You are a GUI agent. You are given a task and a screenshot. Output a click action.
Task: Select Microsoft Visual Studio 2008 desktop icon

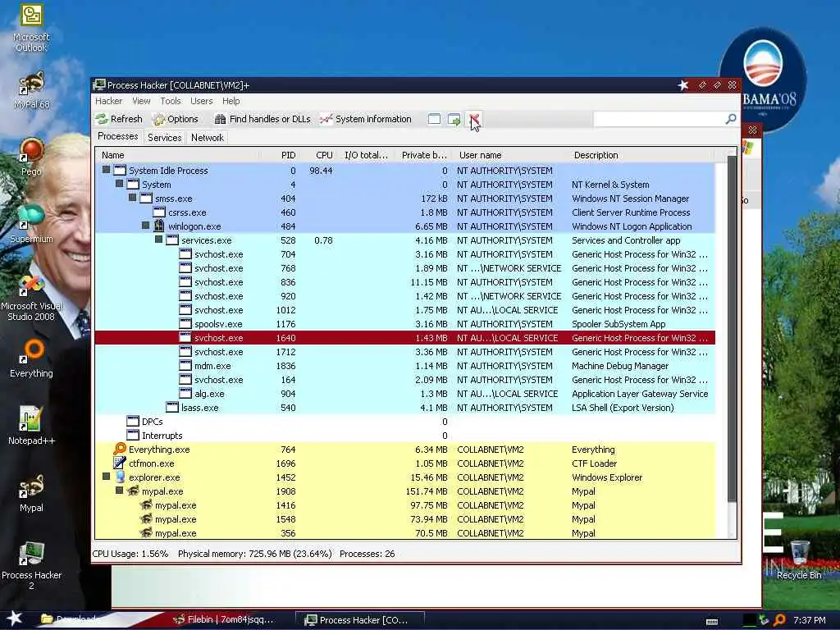click(x=31, y=298)
